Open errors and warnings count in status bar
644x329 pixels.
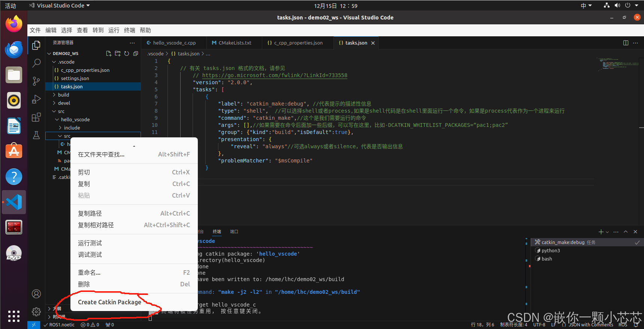[x=90, y=325]
